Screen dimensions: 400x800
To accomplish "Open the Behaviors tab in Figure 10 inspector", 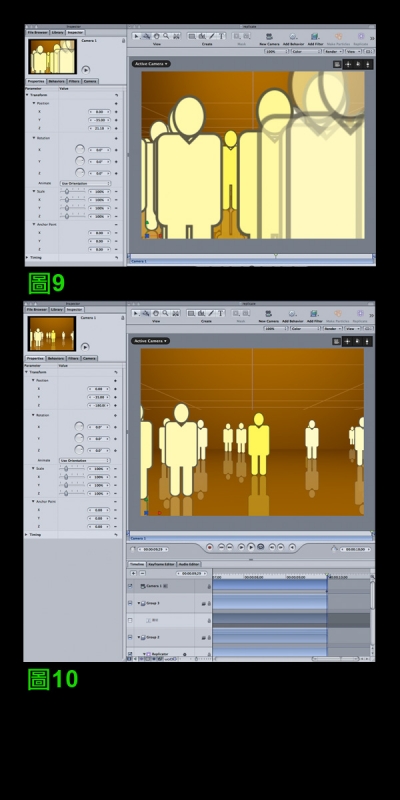I will tap(56, 358).
